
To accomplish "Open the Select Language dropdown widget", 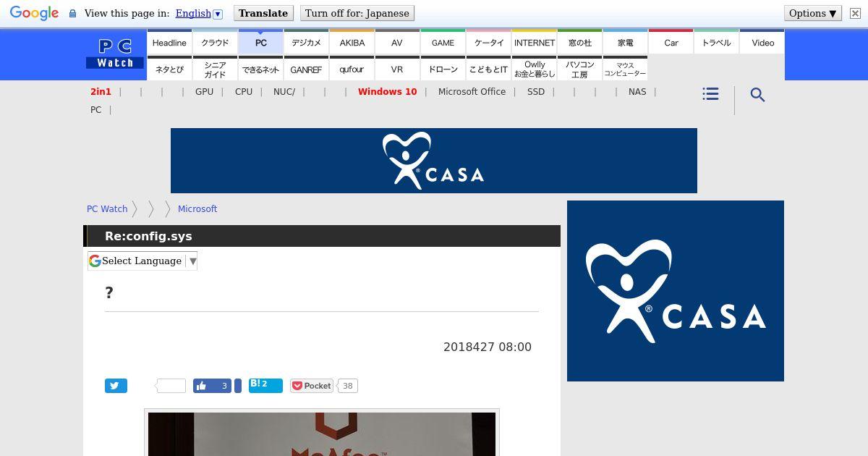I will [x=142, y=261].
